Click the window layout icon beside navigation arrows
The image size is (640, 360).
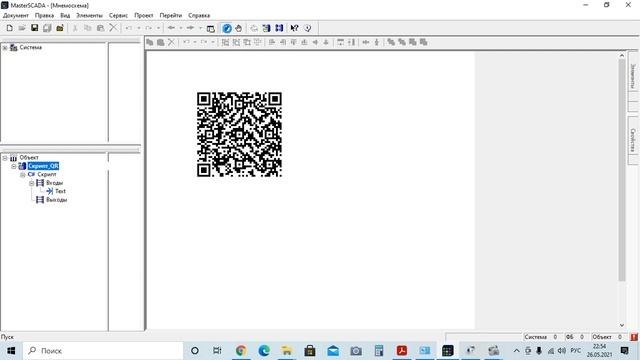pos(211,28)
